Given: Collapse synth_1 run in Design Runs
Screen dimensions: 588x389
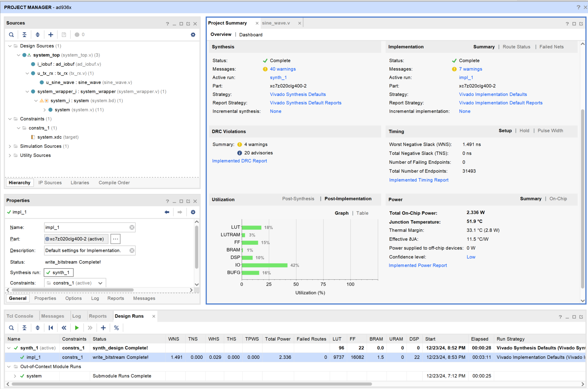Looking at the screenshot, I should pyautogui.click(x=9, y=348).
